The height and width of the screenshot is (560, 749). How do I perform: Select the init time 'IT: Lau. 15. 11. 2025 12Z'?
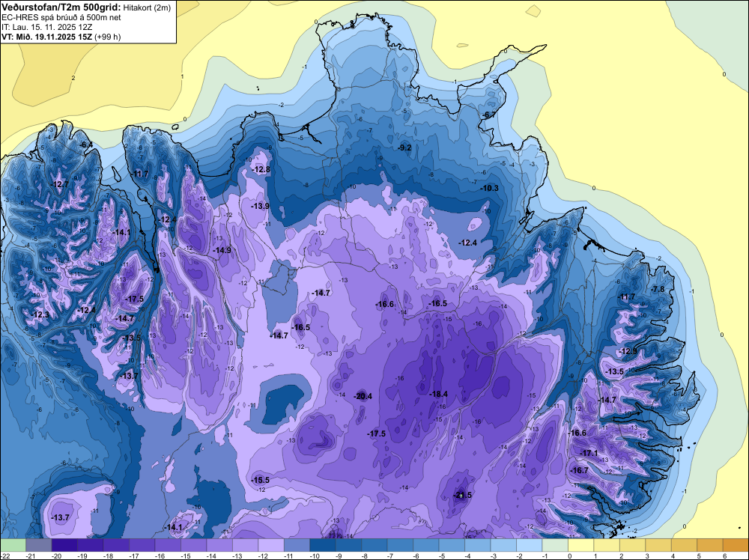tap(46, 27)
